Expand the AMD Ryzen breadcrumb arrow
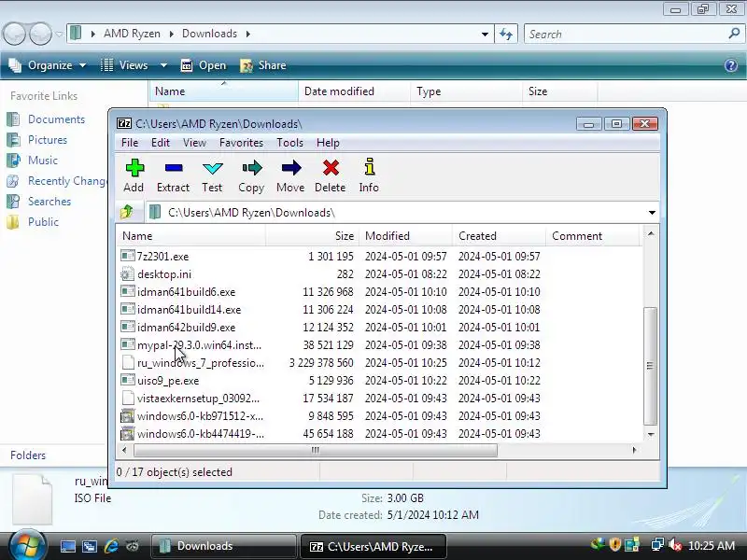This screenshot has height=560, width=747. tap(172, 34)
